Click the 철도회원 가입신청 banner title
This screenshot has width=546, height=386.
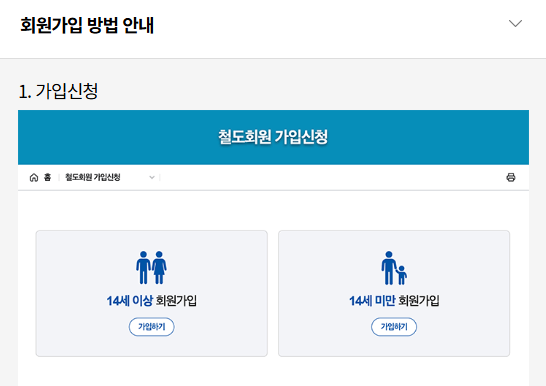click(x=273, y=136)
